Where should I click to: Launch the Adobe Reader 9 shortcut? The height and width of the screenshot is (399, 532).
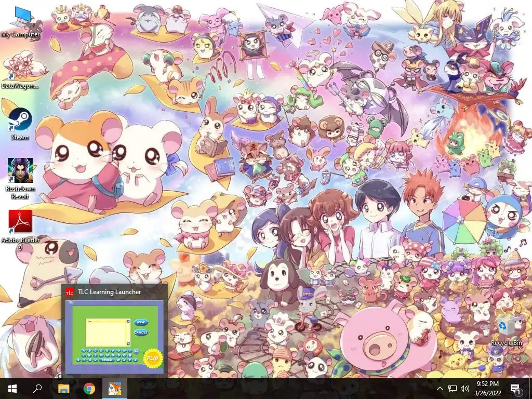[x=20, y=230]
